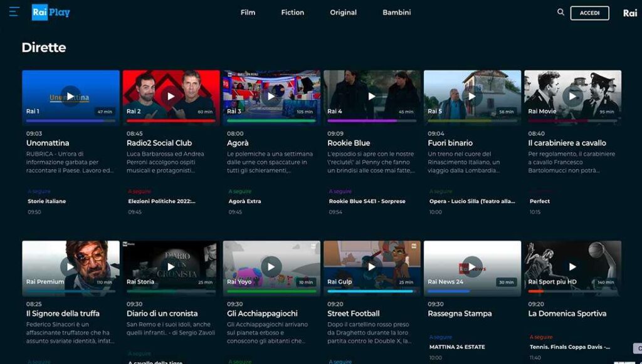Play Rai Sport La Domenica Sportiva
The height and width of the screenshot is (364, 642).
coord(572,267)
